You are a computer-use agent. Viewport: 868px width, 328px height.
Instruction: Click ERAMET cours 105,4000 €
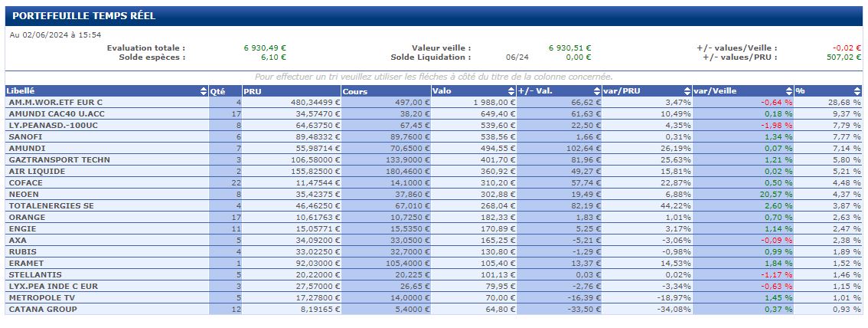coord(407,263)
